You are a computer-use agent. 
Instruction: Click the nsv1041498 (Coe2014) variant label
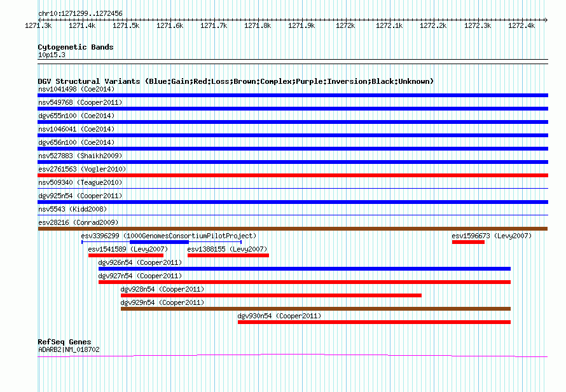pyautogui.click(x=76, y=89)
